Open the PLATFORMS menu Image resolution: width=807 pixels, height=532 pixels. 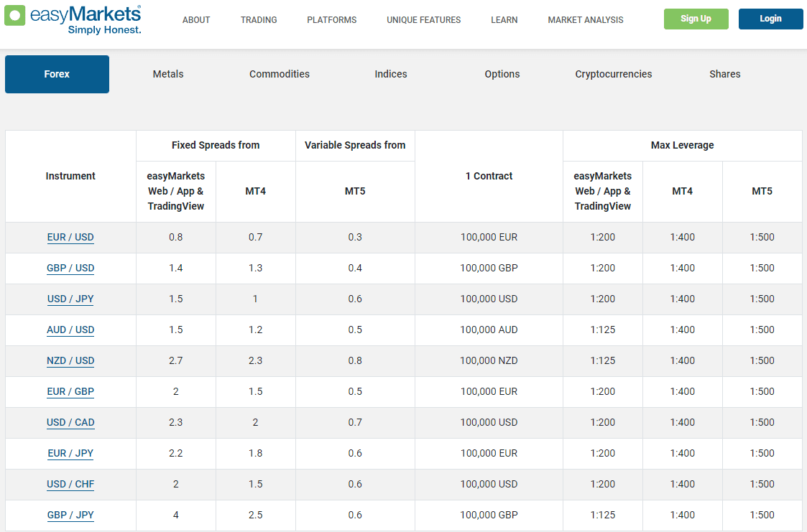tap(331, 19)
